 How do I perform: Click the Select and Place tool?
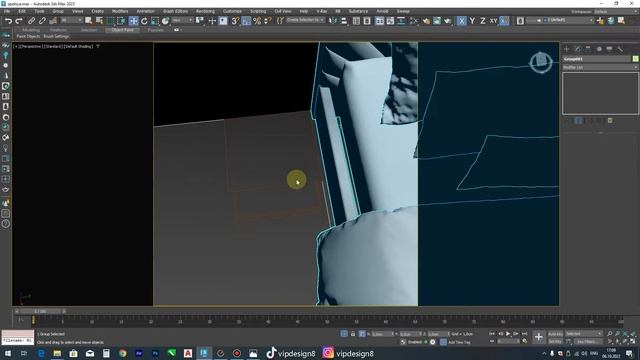165,20
